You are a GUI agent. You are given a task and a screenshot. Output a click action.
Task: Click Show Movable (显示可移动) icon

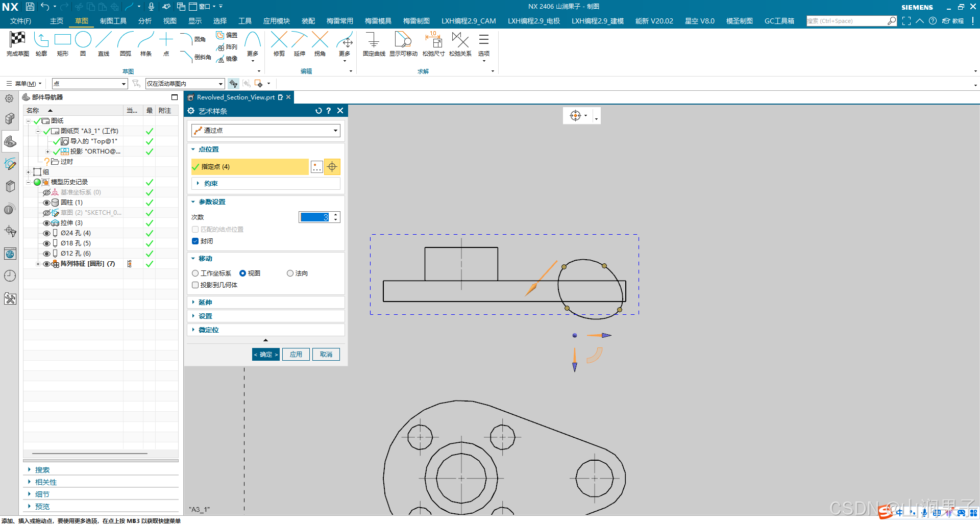click(403, 40)
